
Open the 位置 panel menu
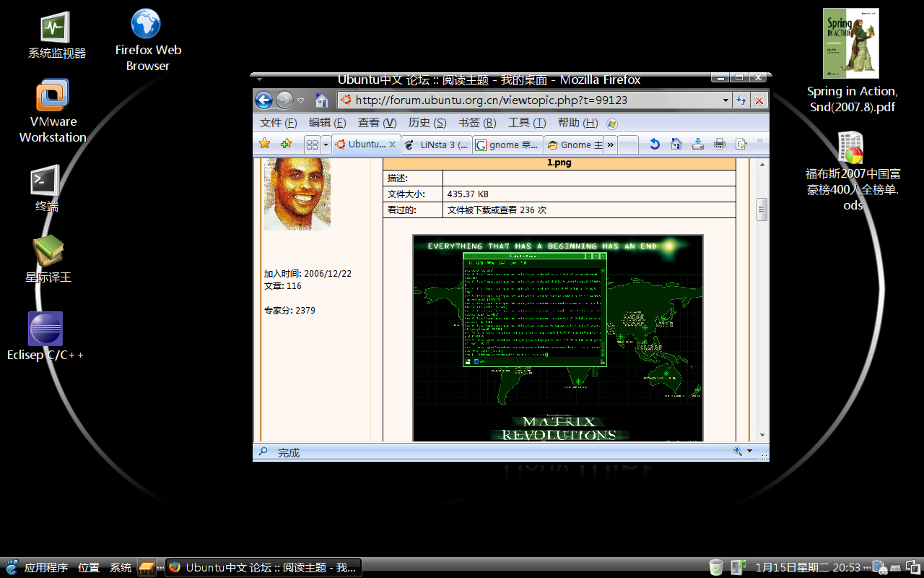89,568
